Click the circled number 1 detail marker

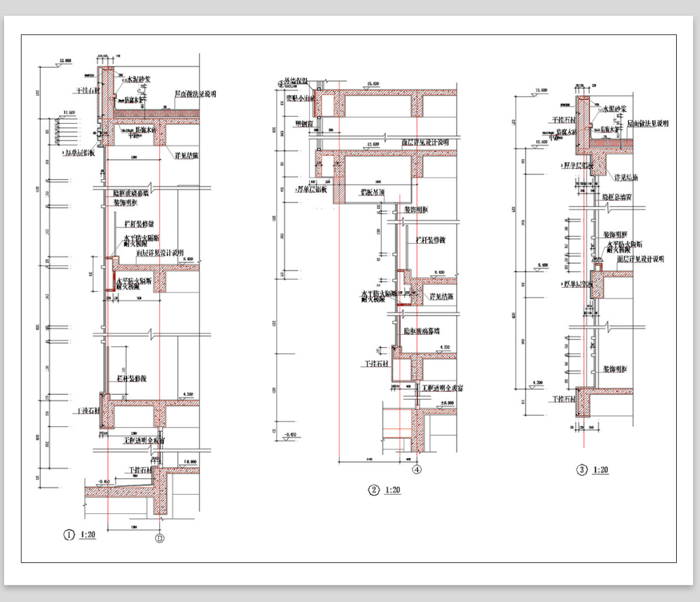[x=68, y=535]
